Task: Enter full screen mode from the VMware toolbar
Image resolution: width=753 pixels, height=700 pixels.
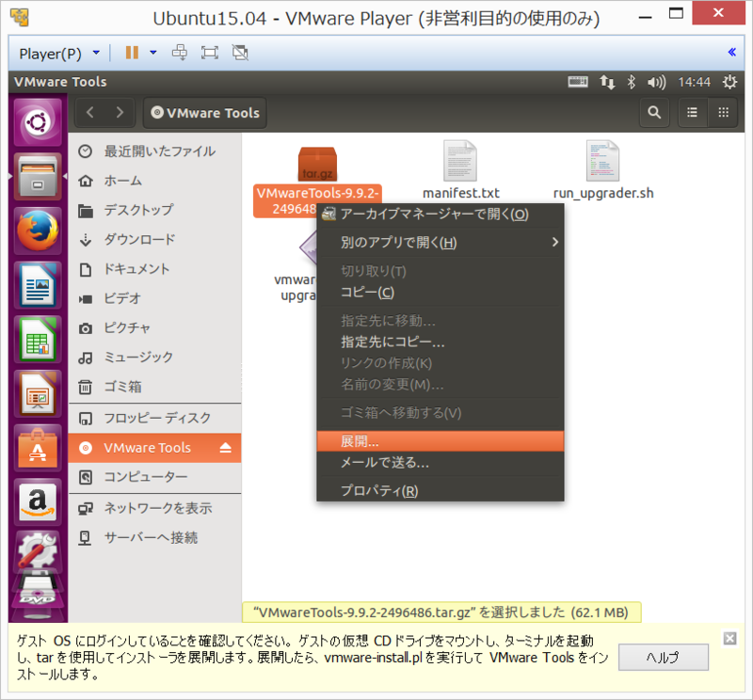Action: click(211, 52)
